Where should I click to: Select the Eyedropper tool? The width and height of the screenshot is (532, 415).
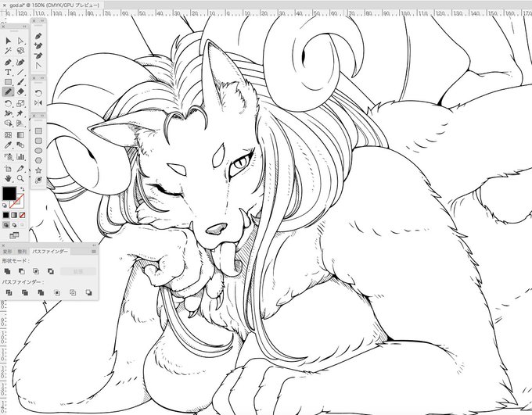9,145
